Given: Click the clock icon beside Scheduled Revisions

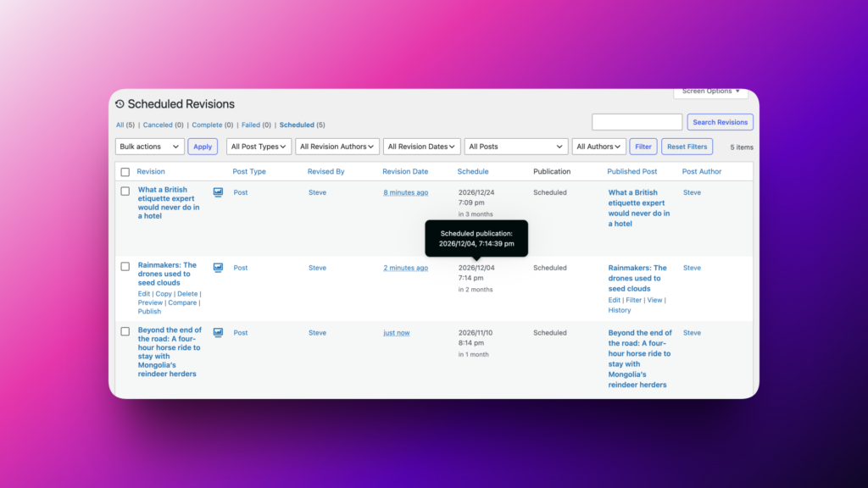Looking at the screenshot, I should [120, 104].
